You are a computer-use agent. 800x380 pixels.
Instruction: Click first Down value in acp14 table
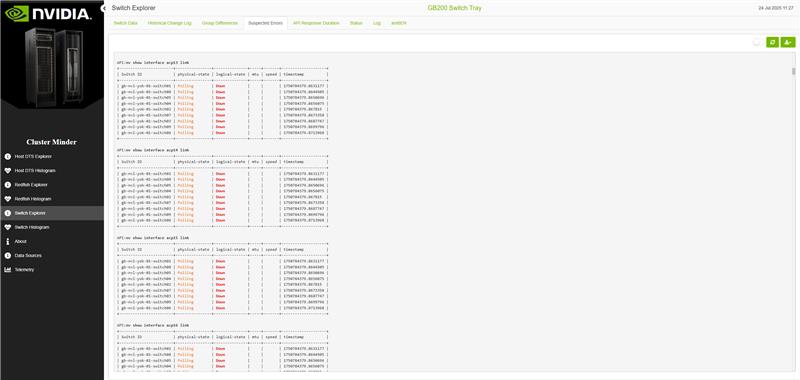pyautogui.click(x=220, y=174)
